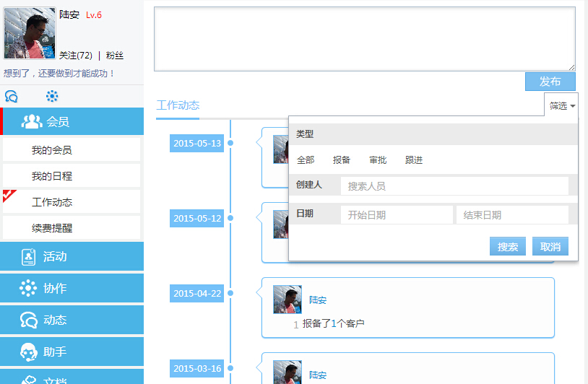Click the profile avatar photo of 陆安
This screenshot has width=588, height=384.
click(x=30, y=33)
